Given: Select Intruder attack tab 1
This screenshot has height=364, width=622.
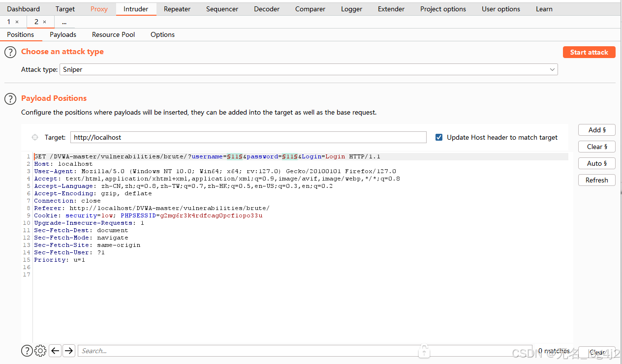Looking at the screenshot, I should click(9, 22).
